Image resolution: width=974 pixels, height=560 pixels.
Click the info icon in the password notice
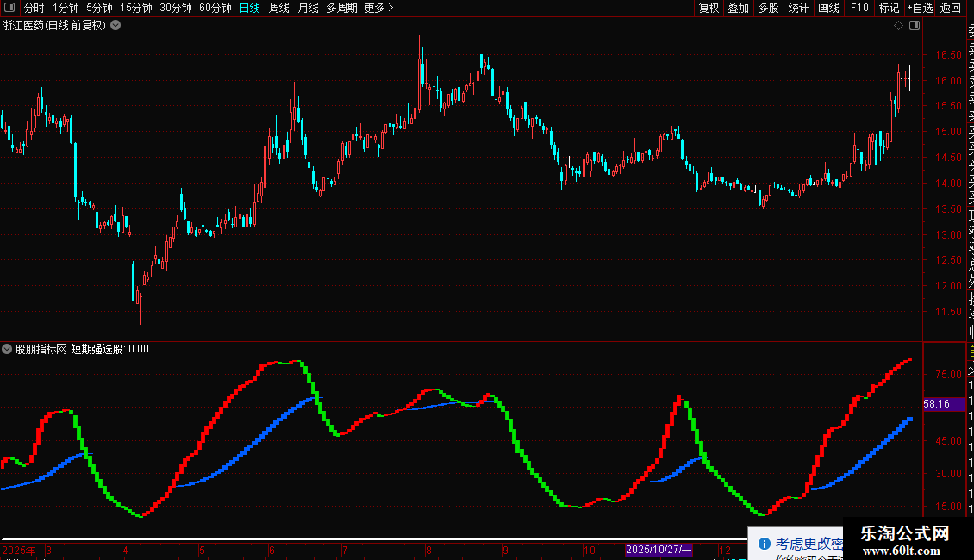click(765, 544)
